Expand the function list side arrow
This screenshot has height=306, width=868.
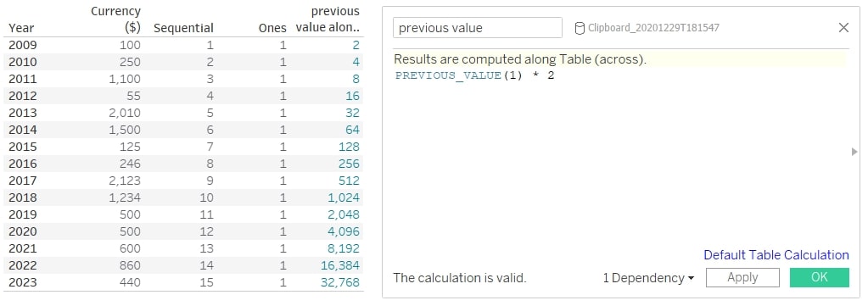point(854,152)
